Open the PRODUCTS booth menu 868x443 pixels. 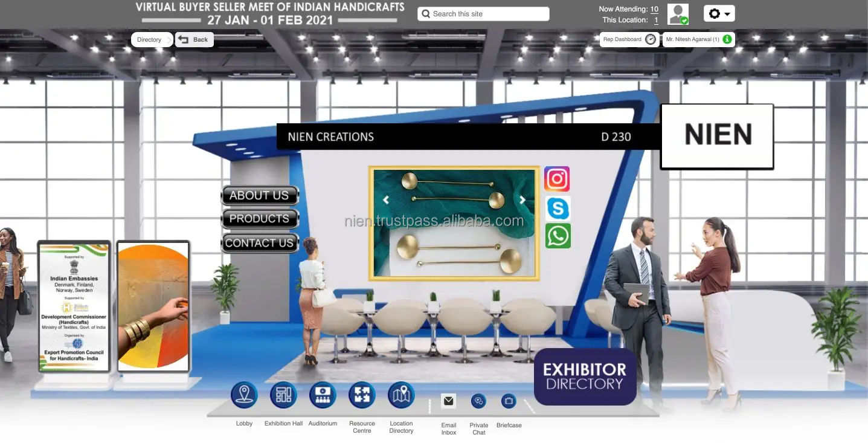pyautogui.click(x=260, y=219)
